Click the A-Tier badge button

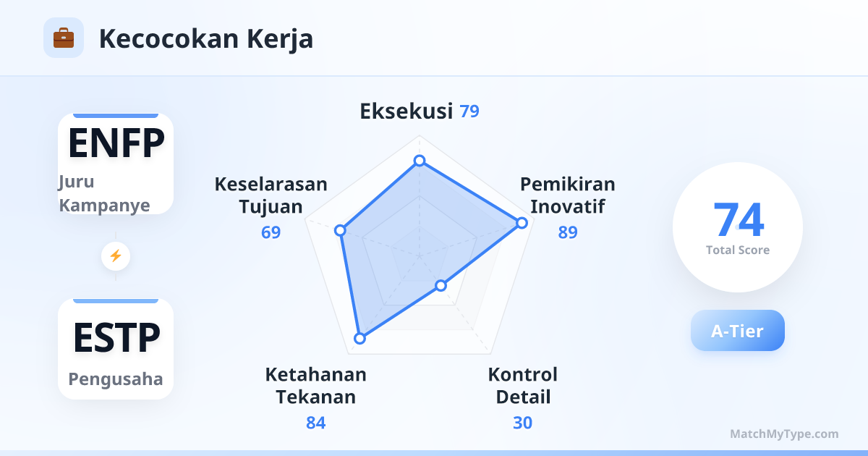[x=737, y=331]
